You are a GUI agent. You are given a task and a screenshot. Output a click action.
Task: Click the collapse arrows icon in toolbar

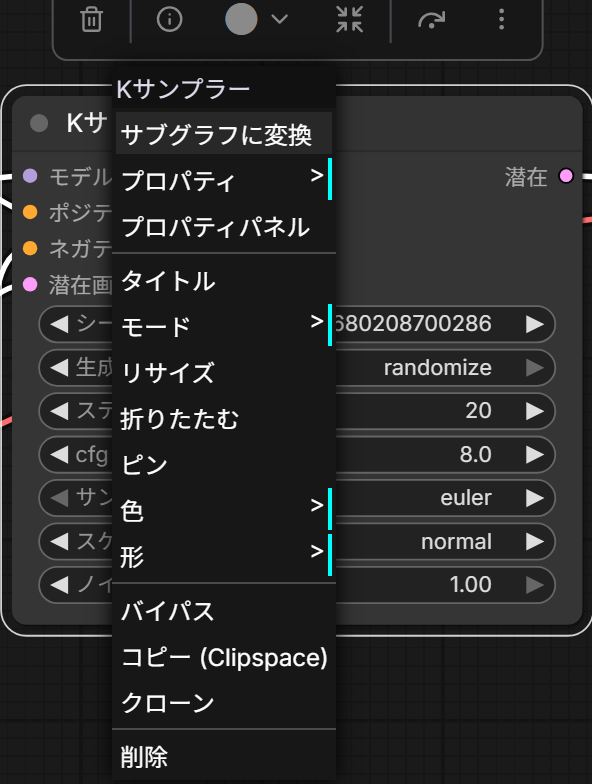(350, 20)
